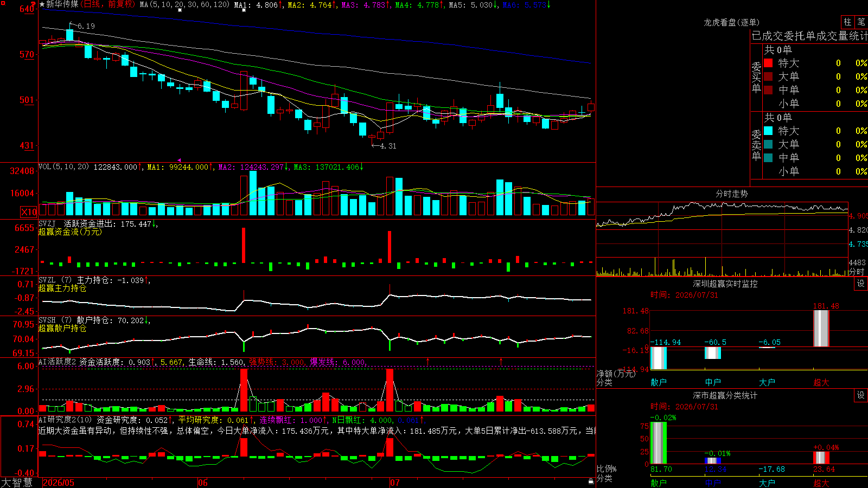868x488 pixels.
Task: Click 散户 category in 深圳超赢实时监控 chart
Action: pos(659,382)
